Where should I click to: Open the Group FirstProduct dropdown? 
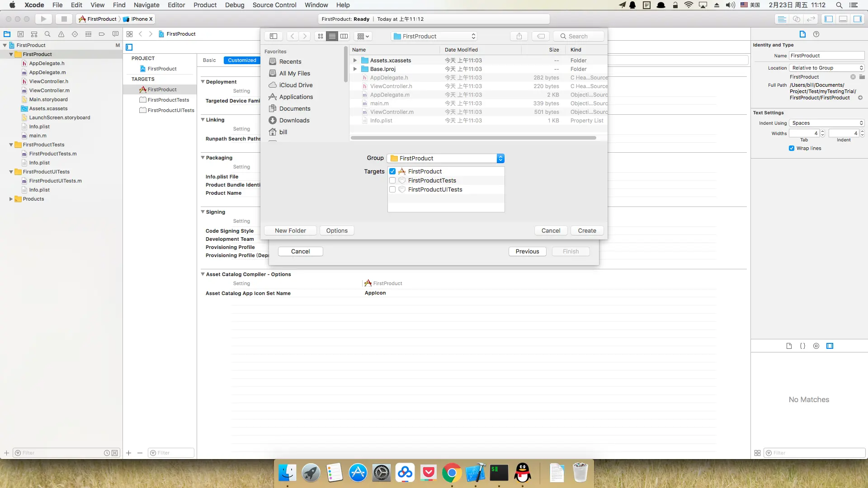(x=445, y=159)
